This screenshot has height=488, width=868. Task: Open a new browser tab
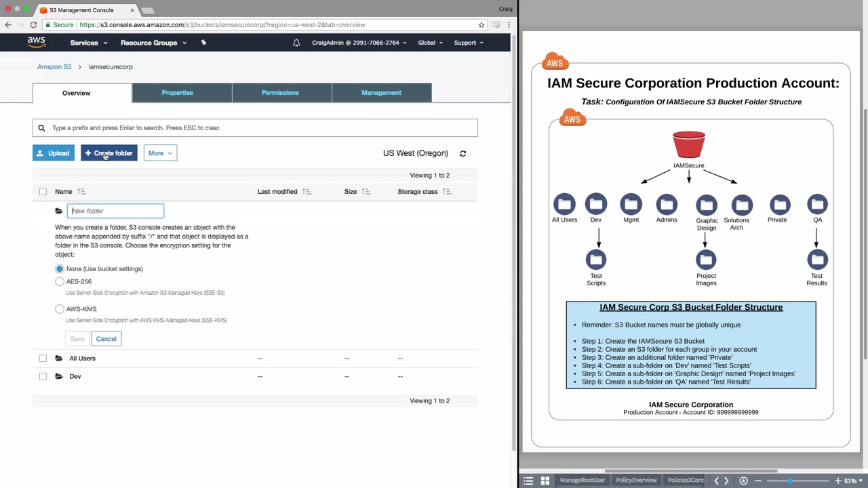148,10
